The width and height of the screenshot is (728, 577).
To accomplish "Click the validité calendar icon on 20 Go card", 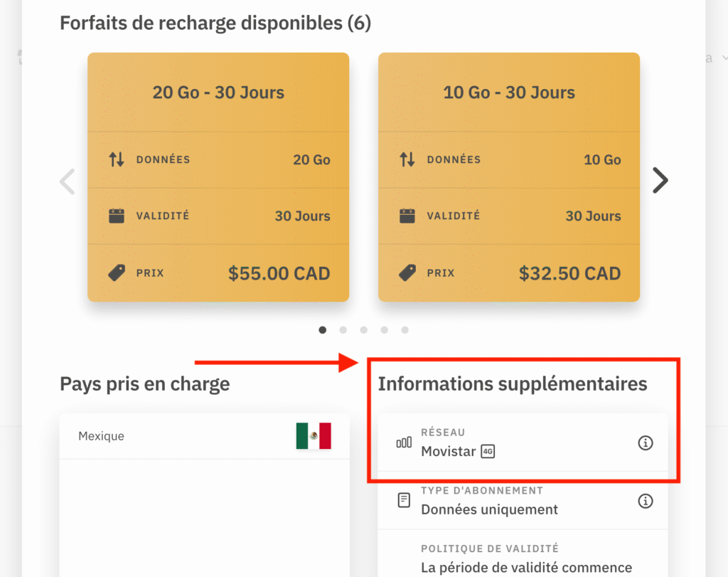I will point(118,216).
